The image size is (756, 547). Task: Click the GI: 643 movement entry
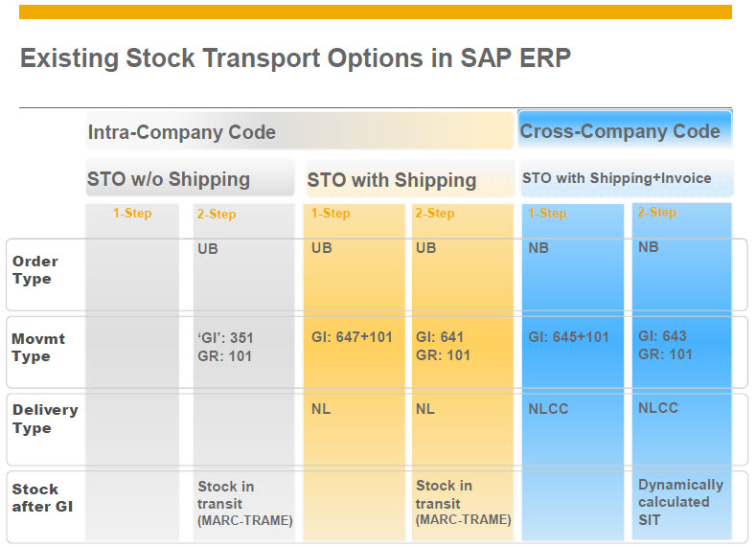[662, 336]
